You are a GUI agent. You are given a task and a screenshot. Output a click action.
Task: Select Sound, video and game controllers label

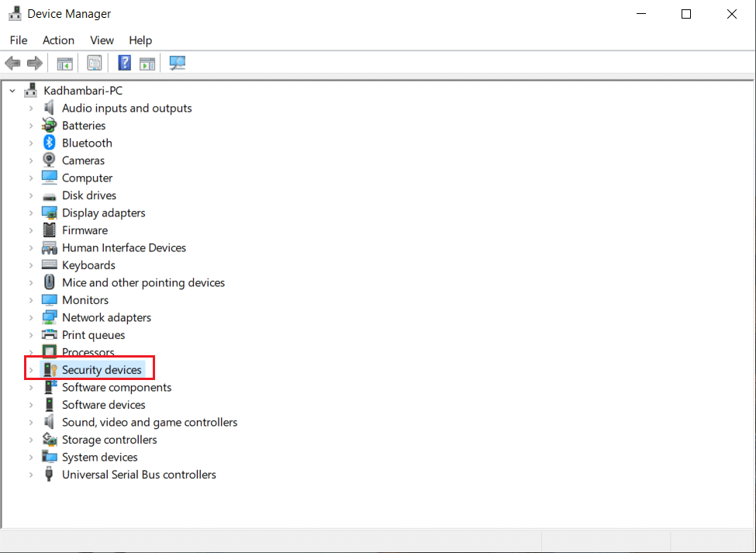150,423
